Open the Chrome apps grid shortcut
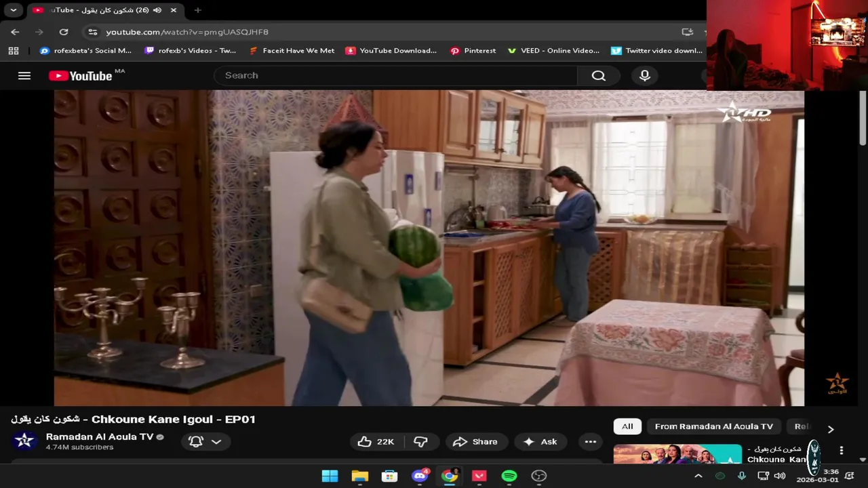The height and width of the screenshot is (488, 868). click(x=14, y=51)
